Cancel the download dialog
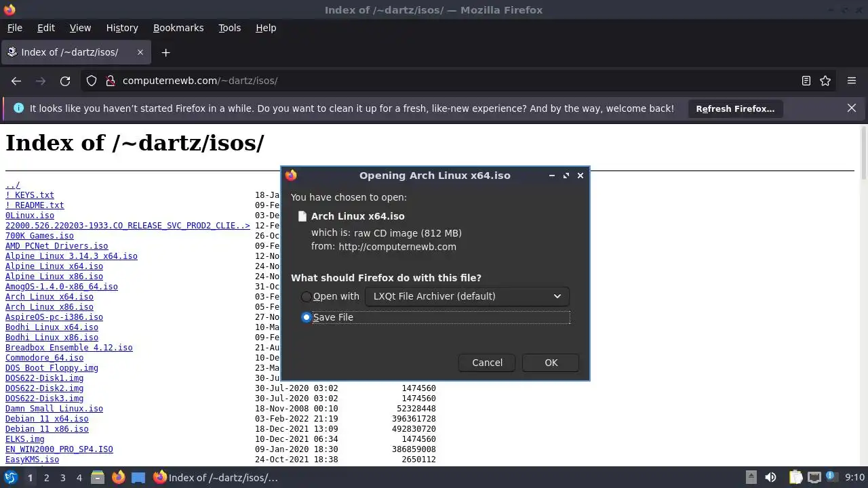The height and width of the screenshot is (488, 868). [x=487, y=363]
